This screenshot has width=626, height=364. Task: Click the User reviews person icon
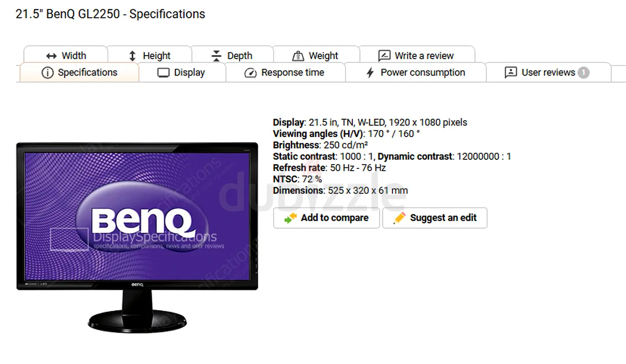point(511,72)
